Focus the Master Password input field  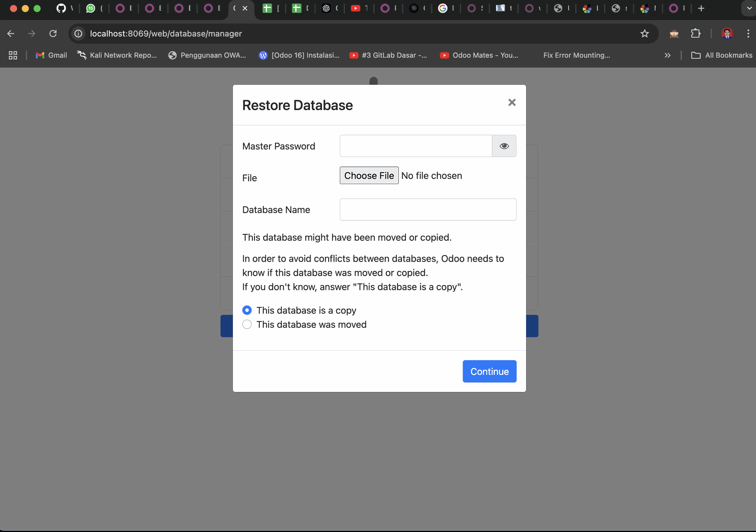pos(416,146)
